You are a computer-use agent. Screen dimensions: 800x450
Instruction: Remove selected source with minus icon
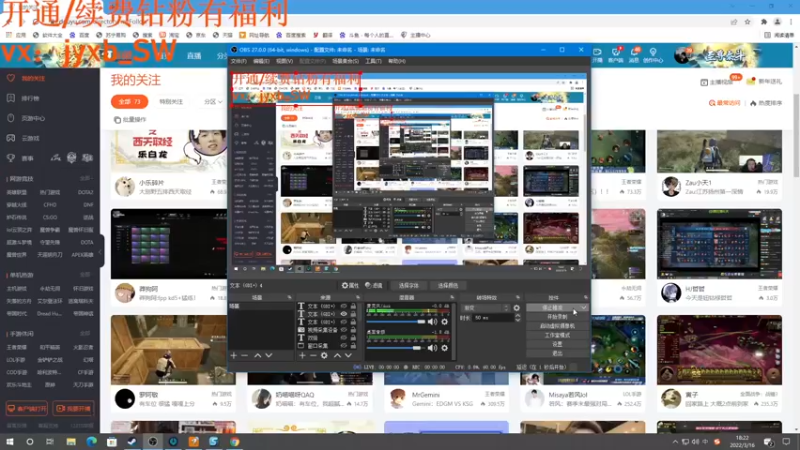pos(313,355)
